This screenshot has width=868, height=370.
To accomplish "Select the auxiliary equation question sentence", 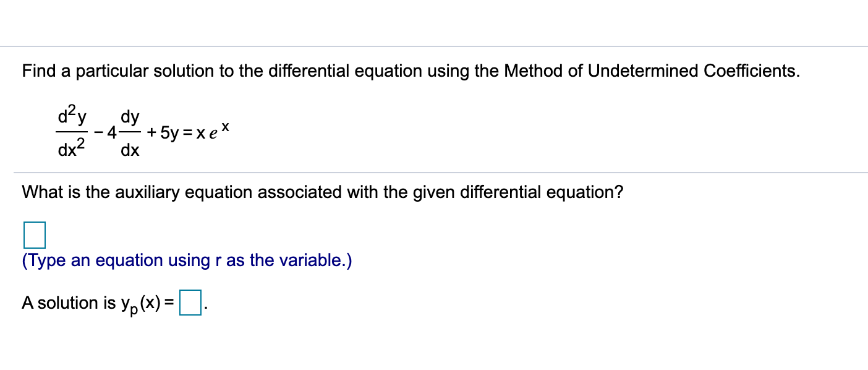I will click(x=322, y=192).
